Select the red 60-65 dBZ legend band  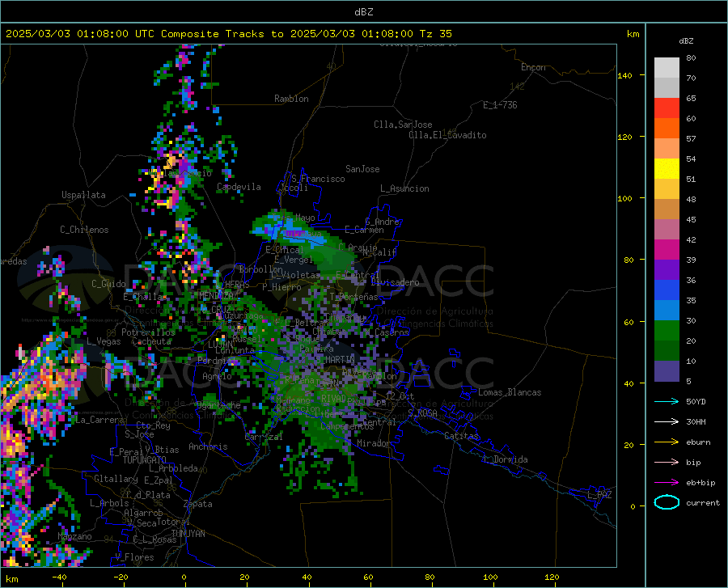(x=667, y=108)
